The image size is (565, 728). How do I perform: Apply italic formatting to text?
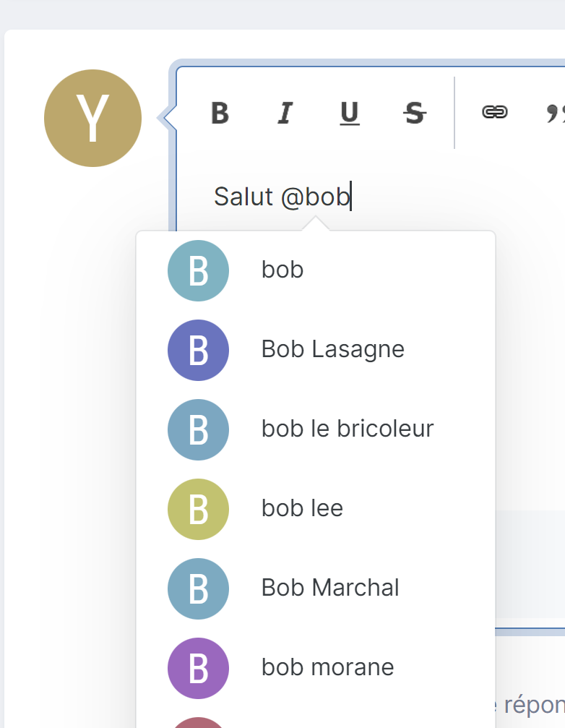point(285,113)
